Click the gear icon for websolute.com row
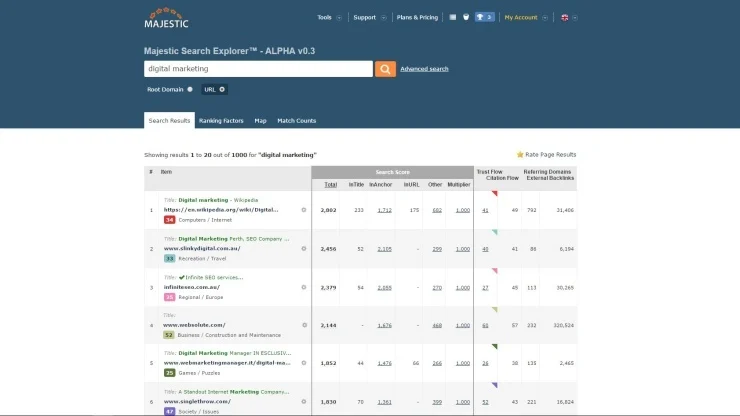 tap(304, 325)
